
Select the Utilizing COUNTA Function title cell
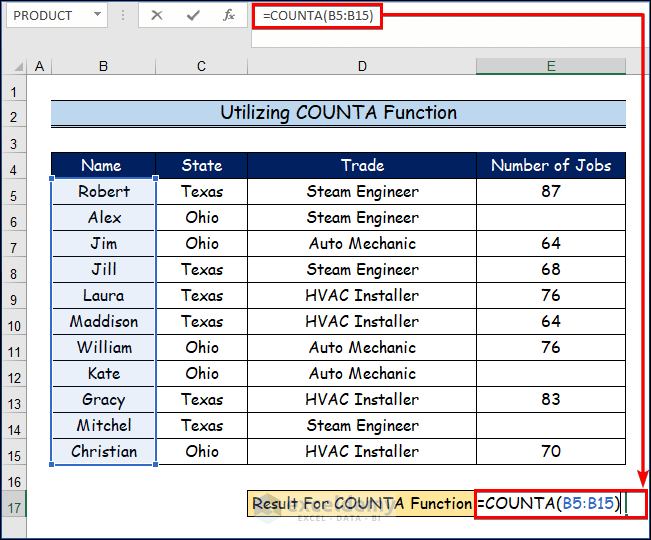pyautogui.click(x=338, y=113)
